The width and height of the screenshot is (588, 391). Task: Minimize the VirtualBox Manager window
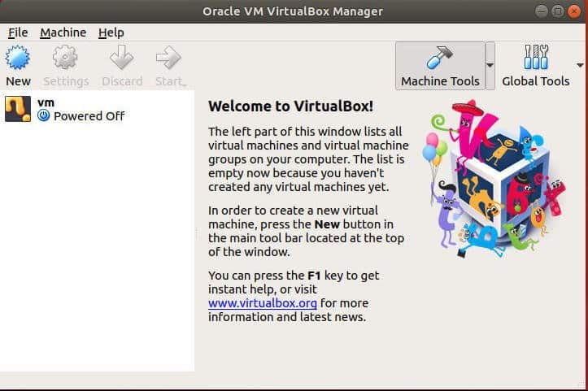click(x=541, y=11)
